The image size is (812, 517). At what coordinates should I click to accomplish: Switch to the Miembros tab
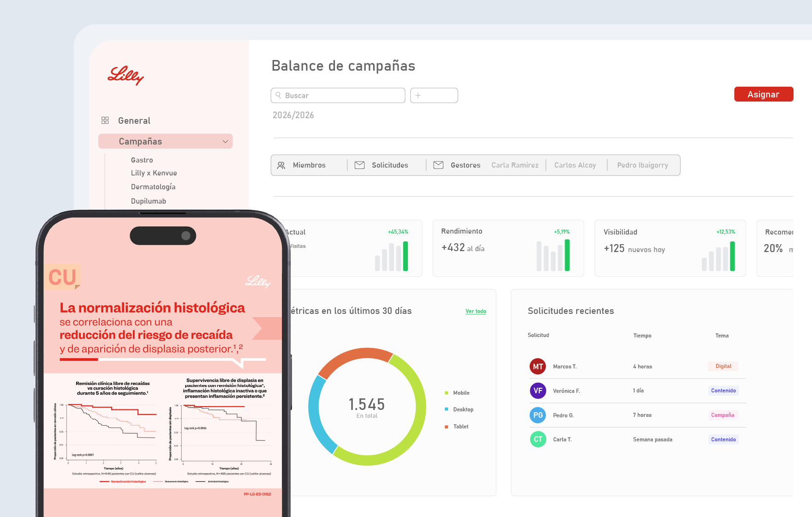point(309,165)
